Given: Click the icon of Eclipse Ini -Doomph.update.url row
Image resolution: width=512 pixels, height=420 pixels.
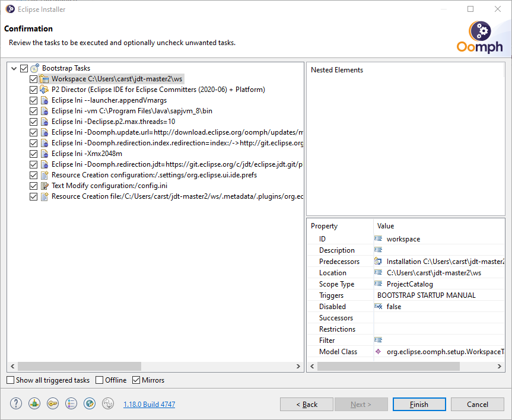Looking at the screenshot, I should point(44,132).
